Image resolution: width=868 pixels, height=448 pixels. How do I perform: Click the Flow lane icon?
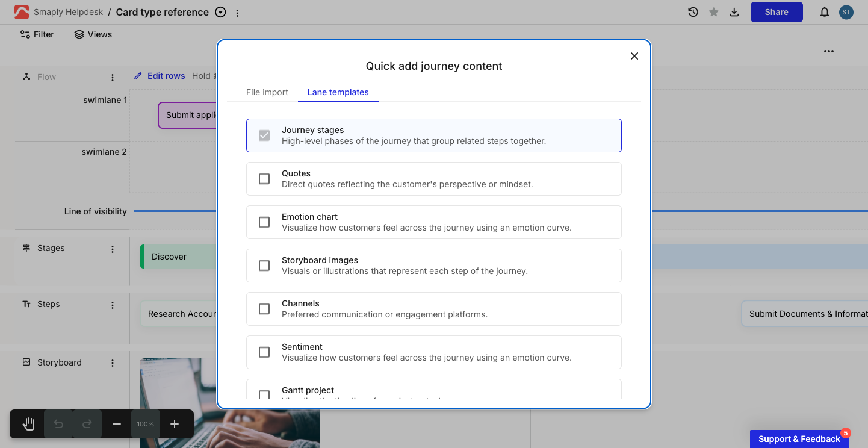click(x=26, y=77)
